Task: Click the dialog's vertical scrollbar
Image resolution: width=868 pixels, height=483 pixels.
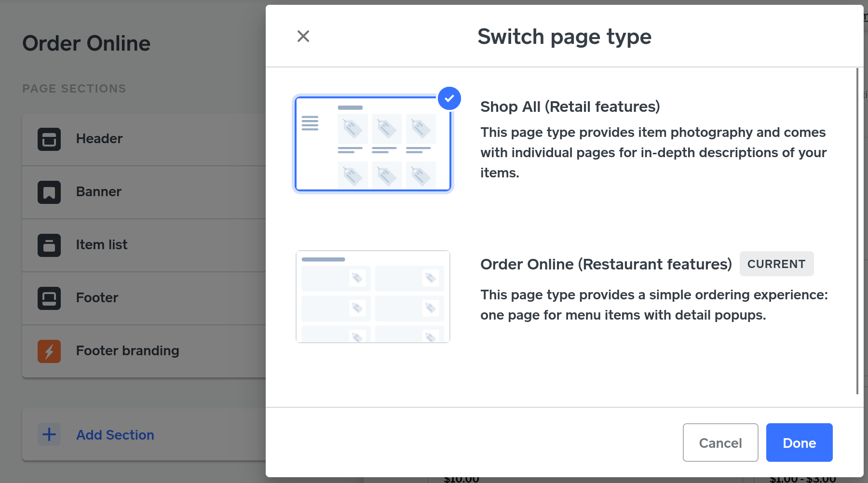Action: 857,231
